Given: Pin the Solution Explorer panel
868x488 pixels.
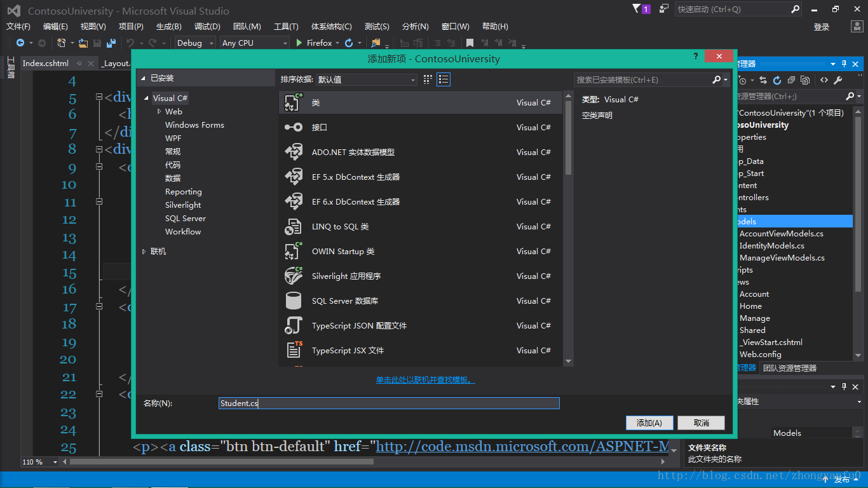Looking at the screenshot, I should pyautogui.click(x=844, y=64).
